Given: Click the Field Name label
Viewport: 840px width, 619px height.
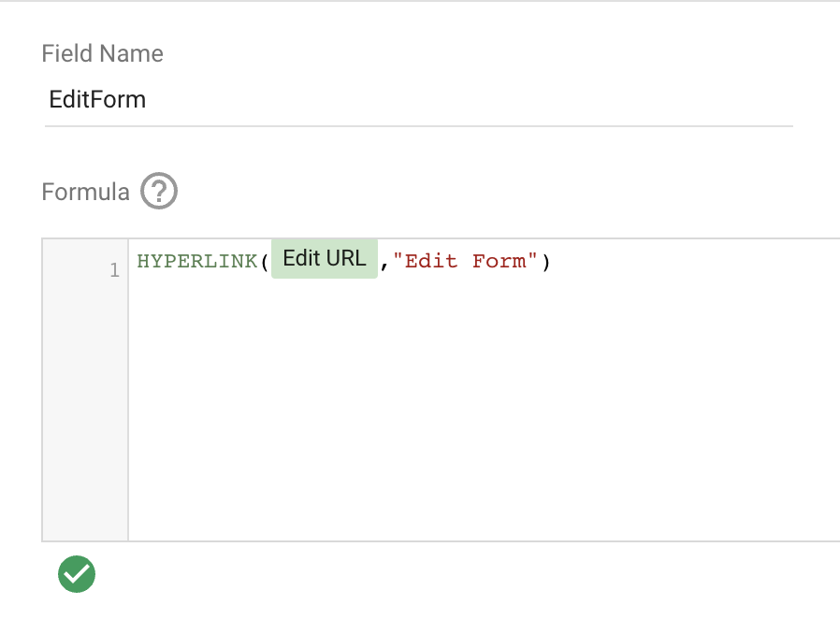Looking at the screenshot, I should (x=102, y=53).
